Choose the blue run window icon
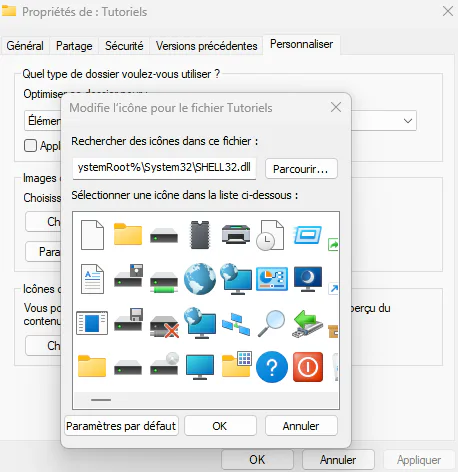This screenshot has width=458, height=472. 307,235
